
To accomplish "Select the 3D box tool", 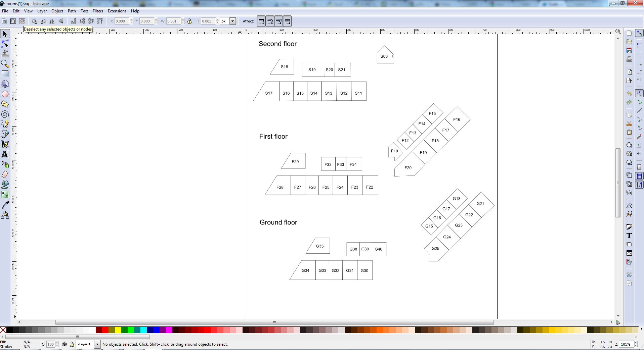I will 5,84.
